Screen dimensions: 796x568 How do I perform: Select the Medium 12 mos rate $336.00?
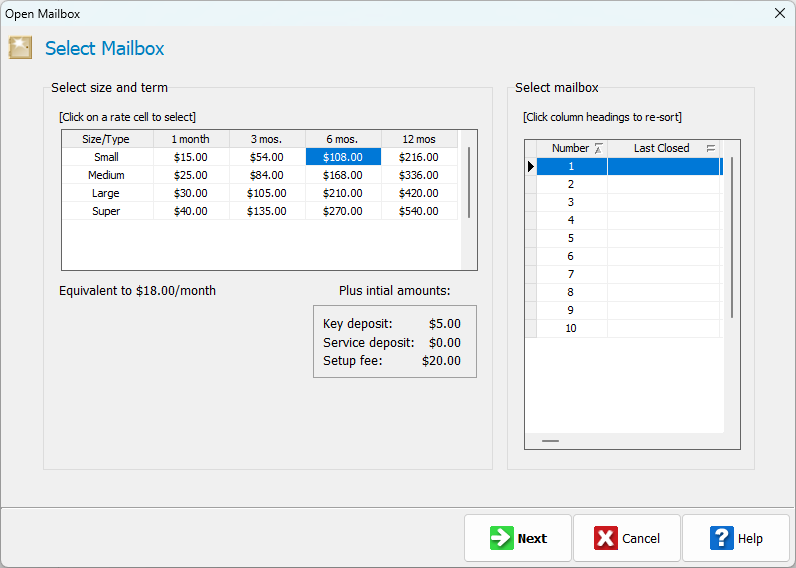[419, 175]
